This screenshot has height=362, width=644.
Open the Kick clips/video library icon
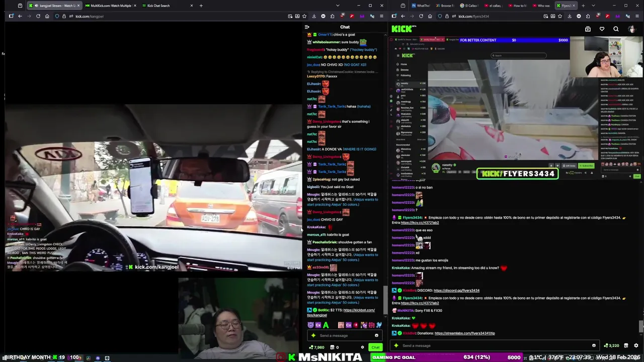[x=588, y=29]
